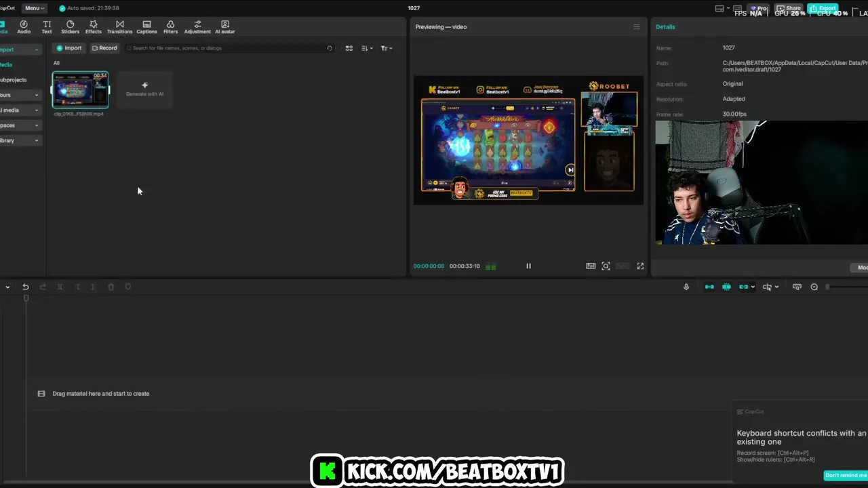
Task: Open the preview panel menu icon
Action: [x=636, y=26]
